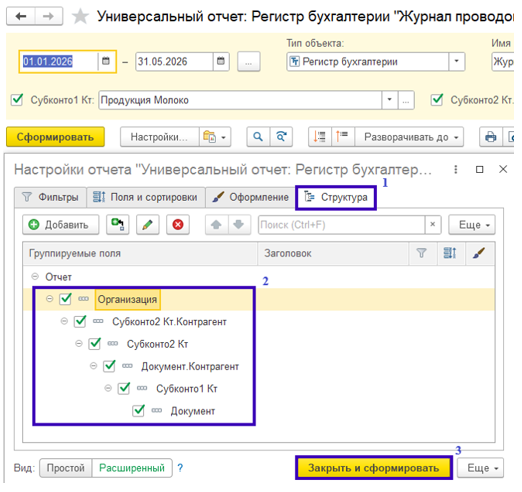Viewport: 522px width, 492px height.
Task: Uncheck the Организация grouping checkbox
Action: click(65, 299)
